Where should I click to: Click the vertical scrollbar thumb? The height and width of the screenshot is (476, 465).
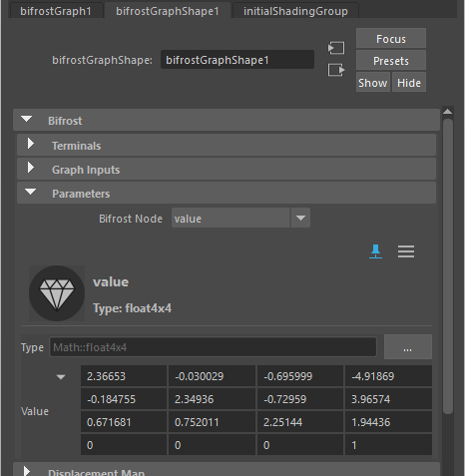[x=448, y=266]
